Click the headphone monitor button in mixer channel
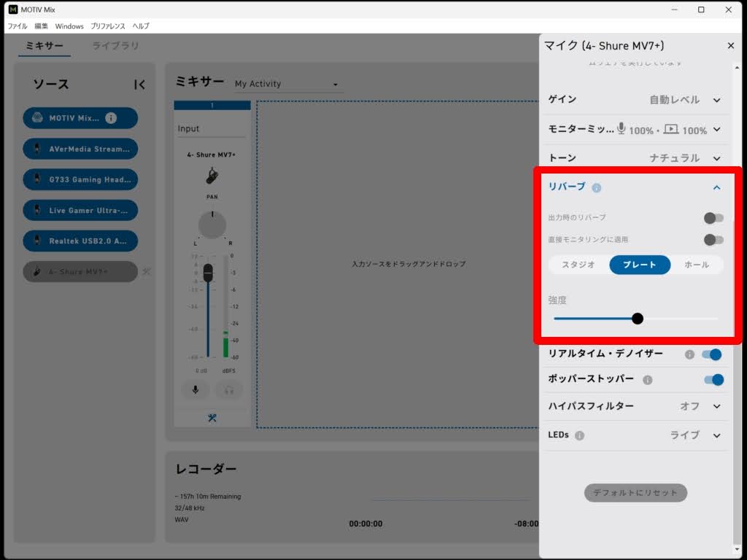The width and height of the screenshot is (747, 560). (229, 389)
